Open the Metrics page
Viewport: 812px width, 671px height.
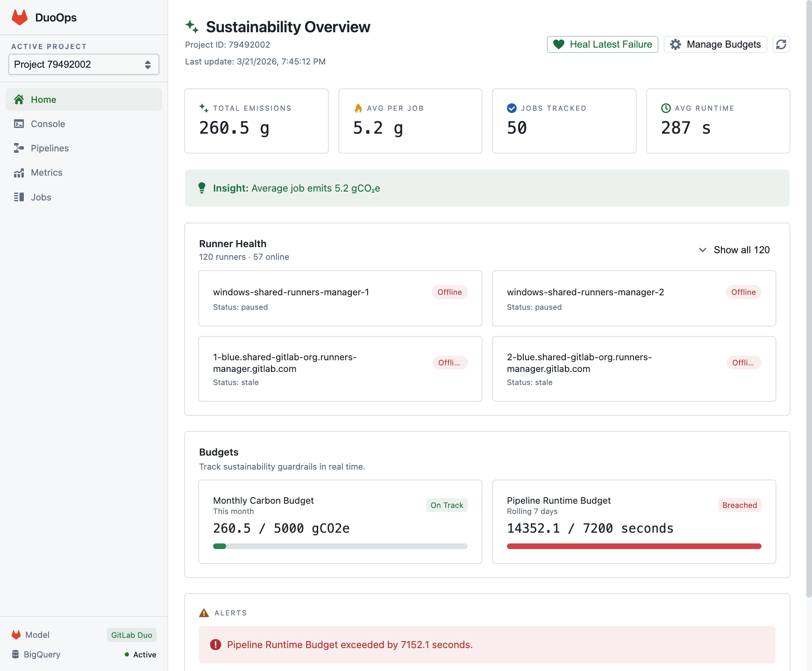tap(46, 173)
